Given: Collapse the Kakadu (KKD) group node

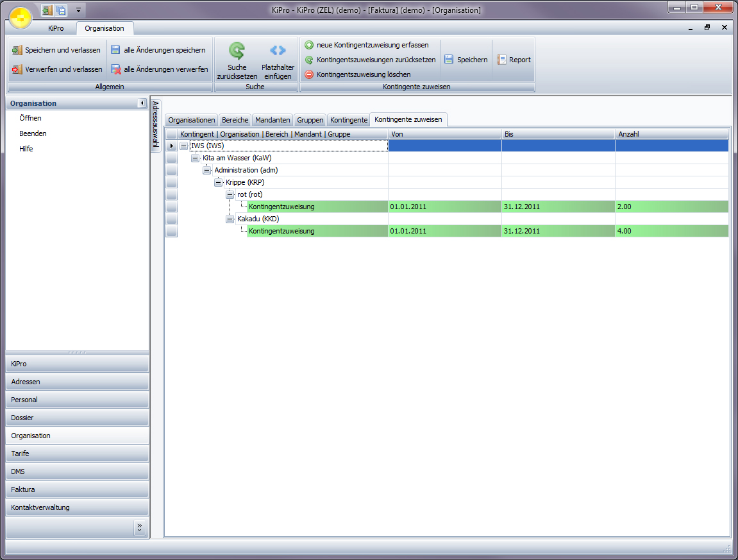Looking at the screenshot, I should [230, 219].
